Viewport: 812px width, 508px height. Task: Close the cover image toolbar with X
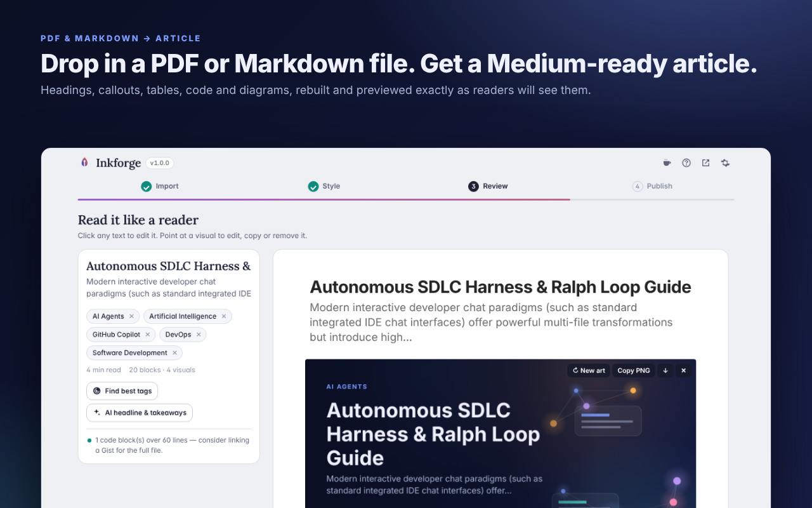pos(683,370)
